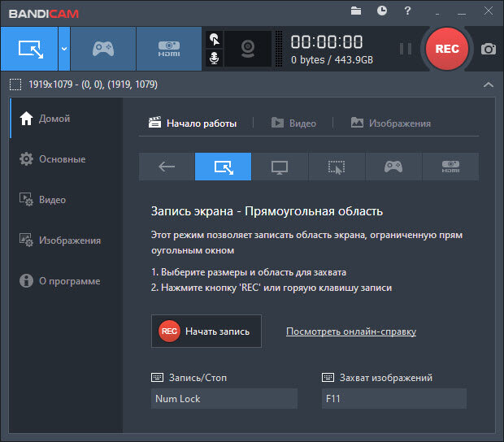Viewport: 504px width, 442px height.
Task: Click the 0 bytes / 443.9GB storage text
Action: (x=332, y=60)
